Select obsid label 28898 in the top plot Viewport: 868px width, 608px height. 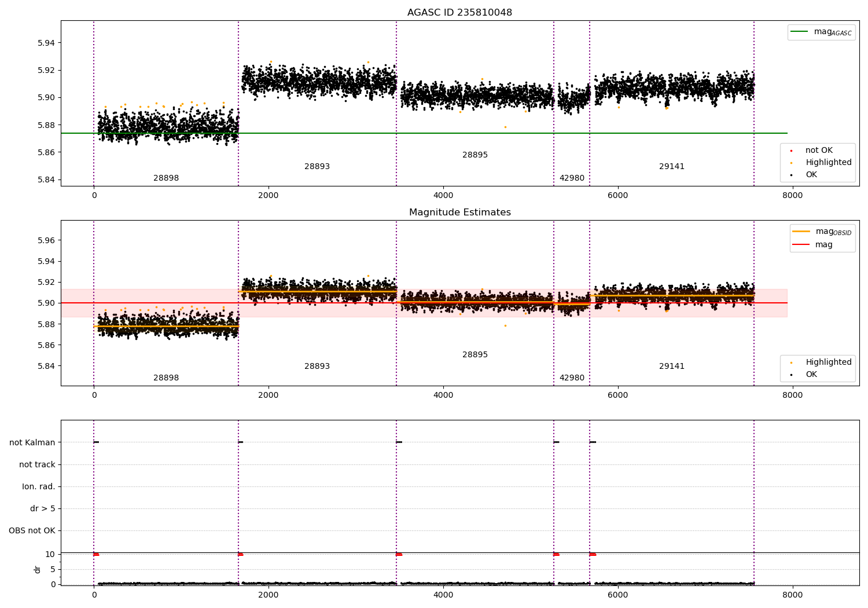pos(166,178)
